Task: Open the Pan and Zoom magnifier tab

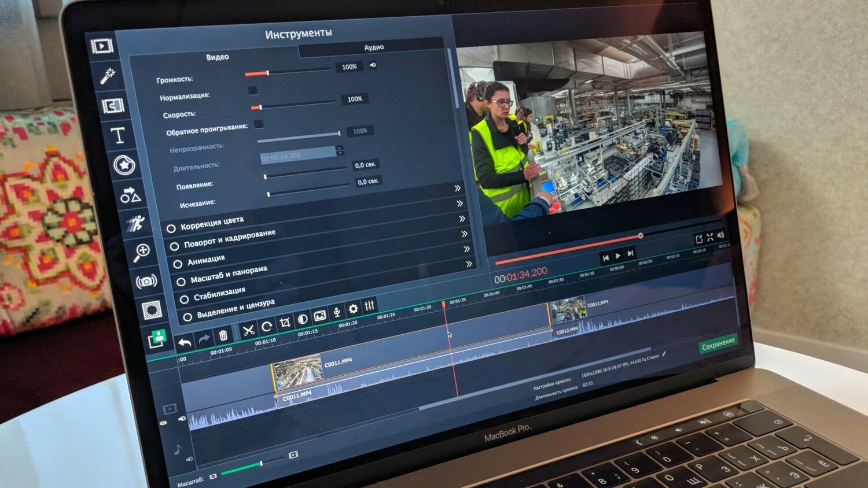Action: 141,252
